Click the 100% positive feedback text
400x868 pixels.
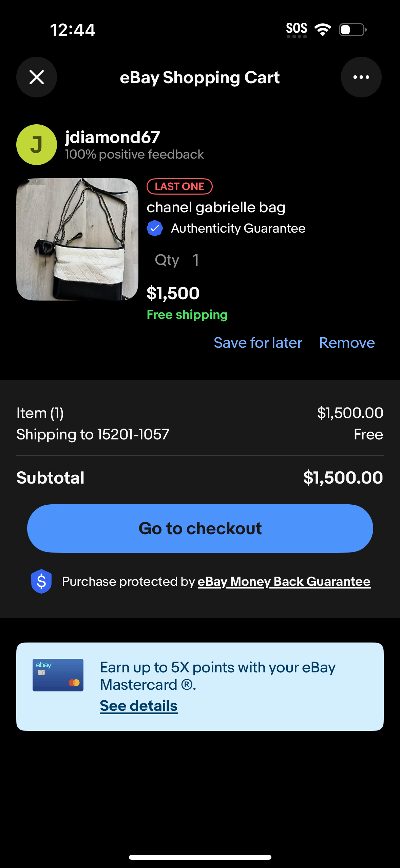(134, 155)
